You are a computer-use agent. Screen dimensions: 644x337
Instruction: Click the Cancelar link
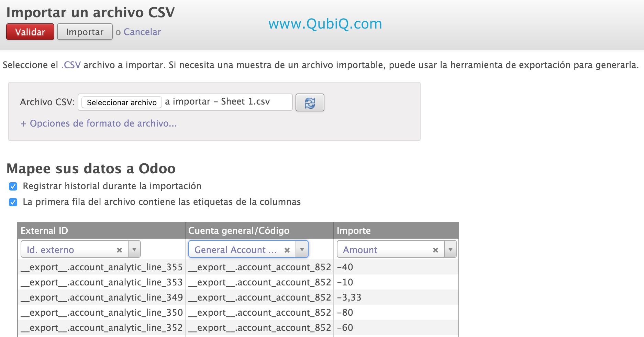142,32
